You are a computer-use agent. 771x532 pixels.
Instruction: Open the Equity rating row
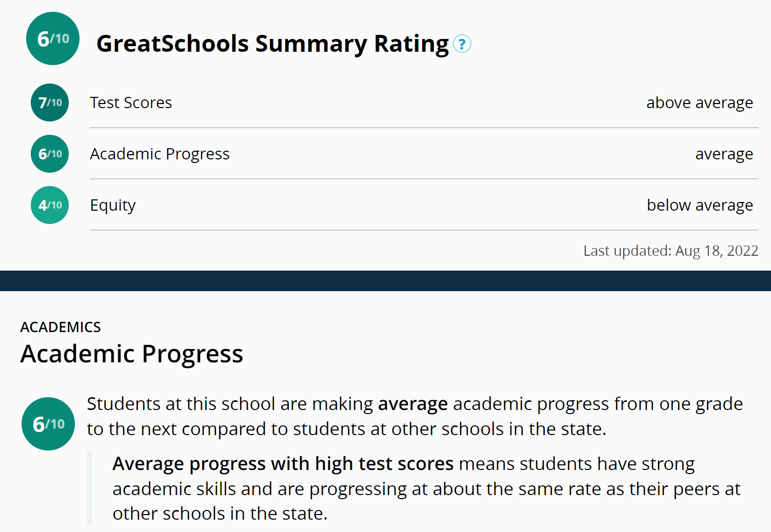113,205
